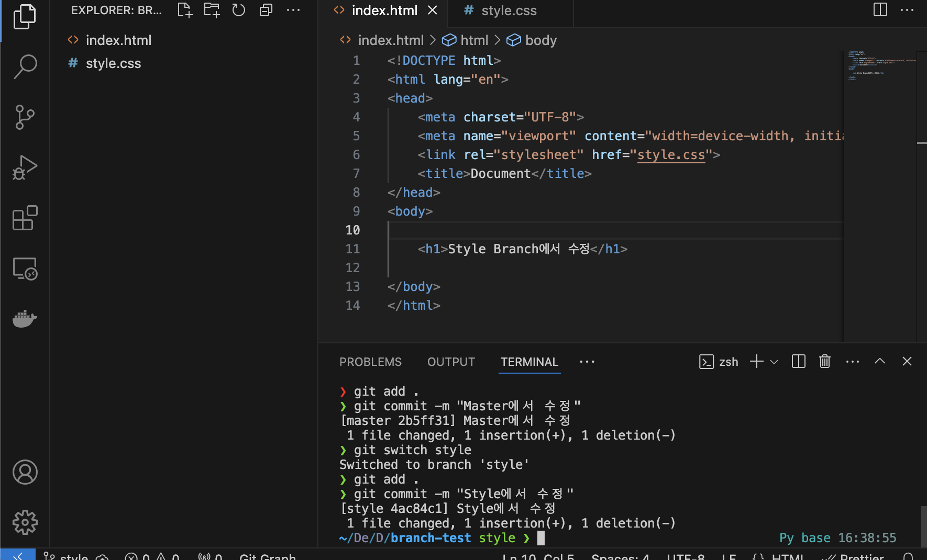Image resolution: width=927 pixels, height=560 pixels.
Task: Open editor more actions menu
Action: tap(907, 10)
